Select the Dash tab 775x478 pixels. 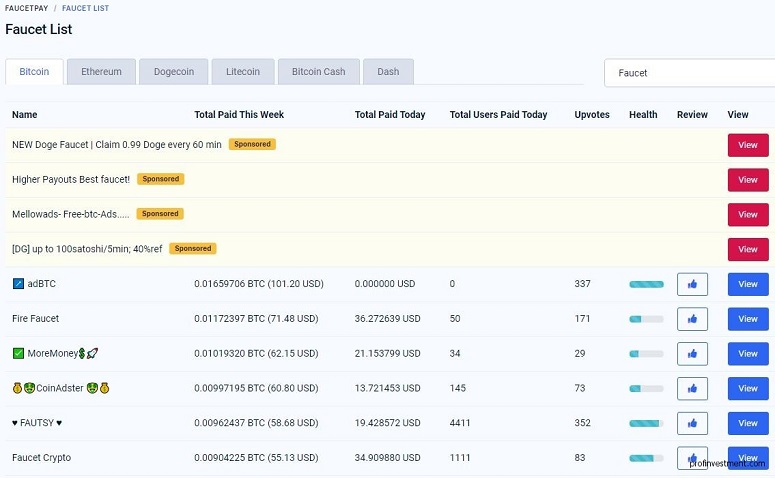[x=388, y=72]
